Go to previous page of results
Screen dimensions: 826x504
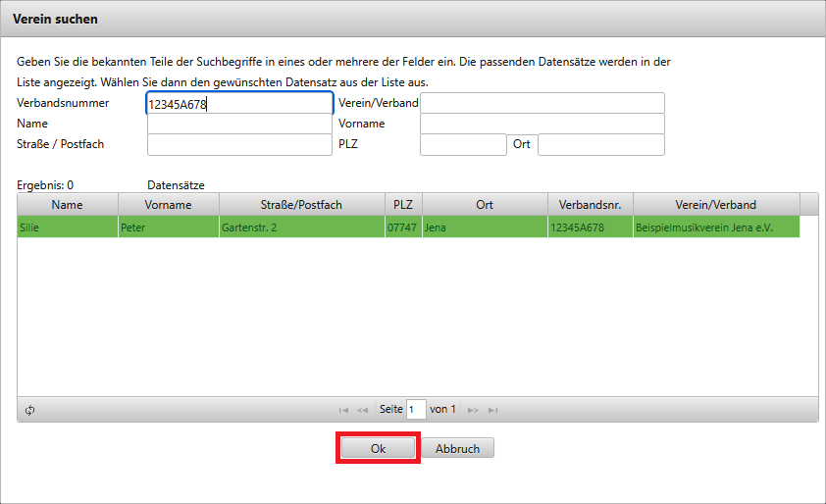362,410
